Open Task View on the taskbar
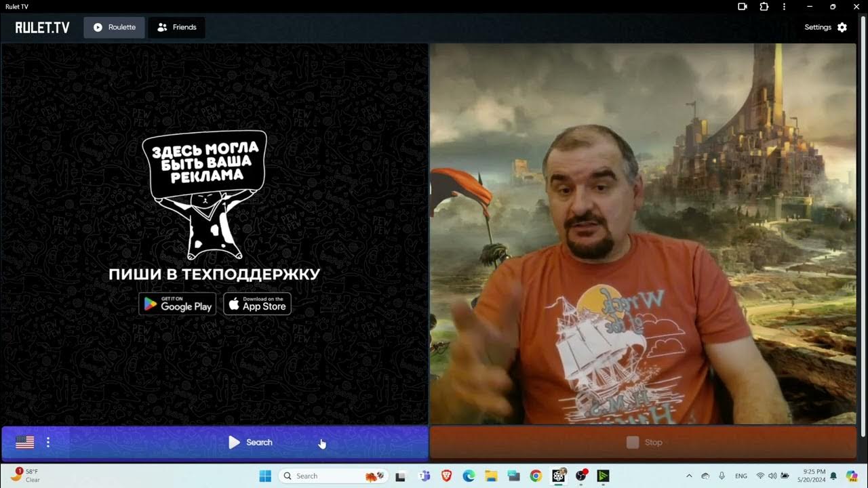Screen dimensions: 868x488 click(401, 476)
